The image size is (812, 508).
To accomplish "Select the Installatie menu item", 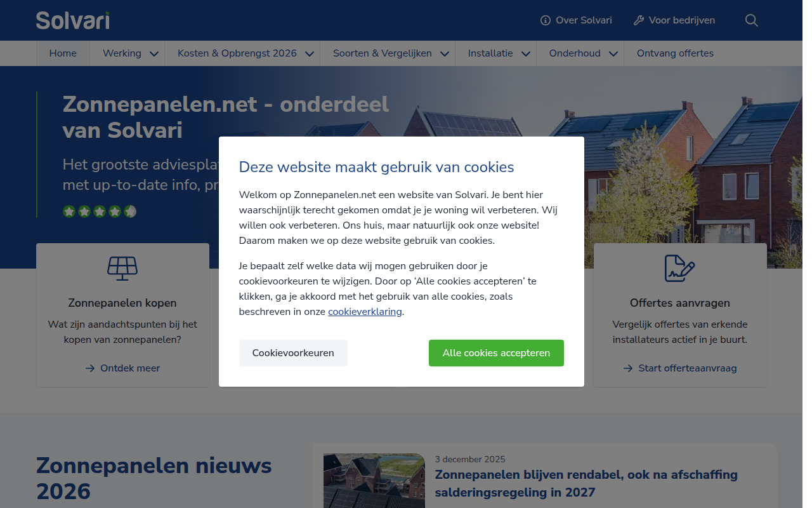I will [x=490, y=53].
